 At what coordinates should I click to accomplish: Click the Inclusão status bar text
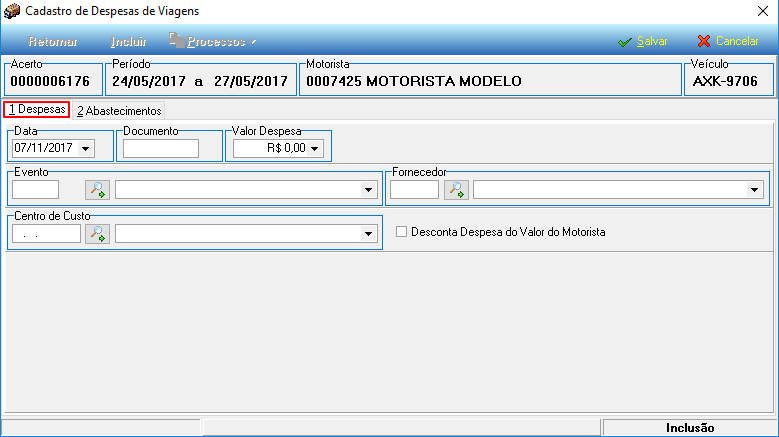click(x=690, y=428)
